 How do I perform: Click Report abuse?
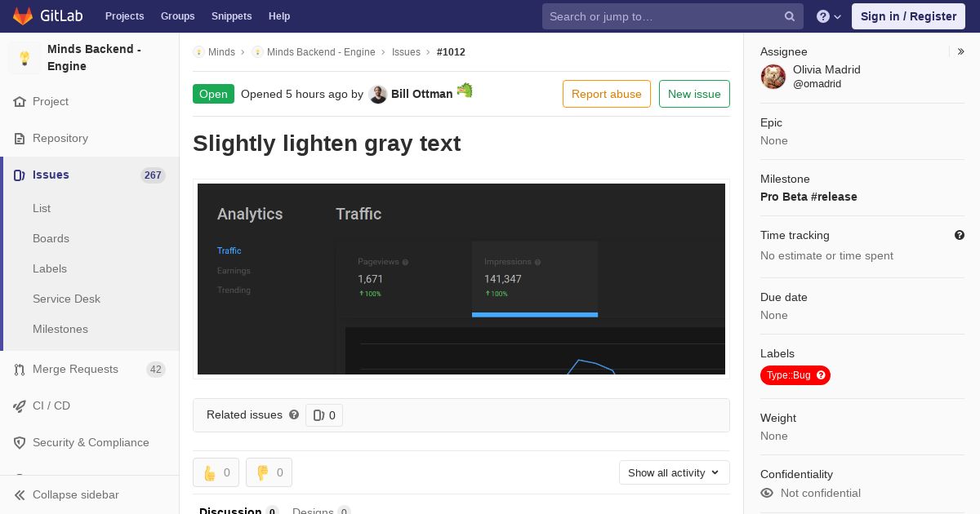[x=607, y=94]
